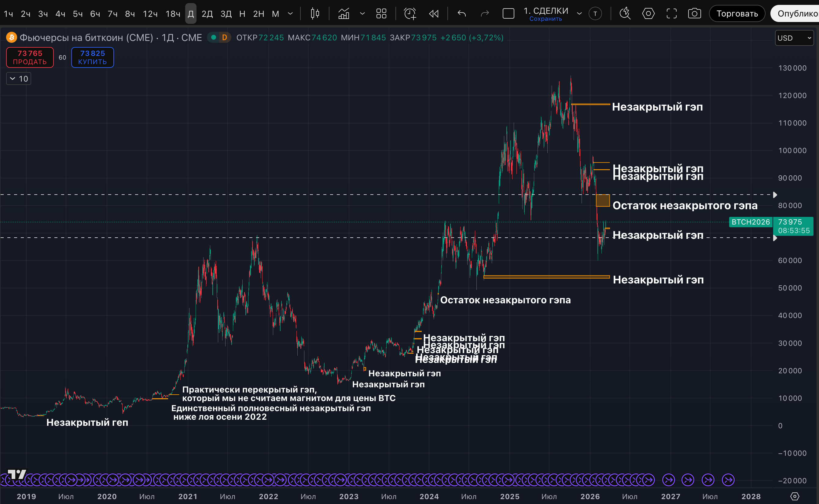Click the red ПРОДАТЬ sell button
The image size is (819, 504).
point(30,57)
